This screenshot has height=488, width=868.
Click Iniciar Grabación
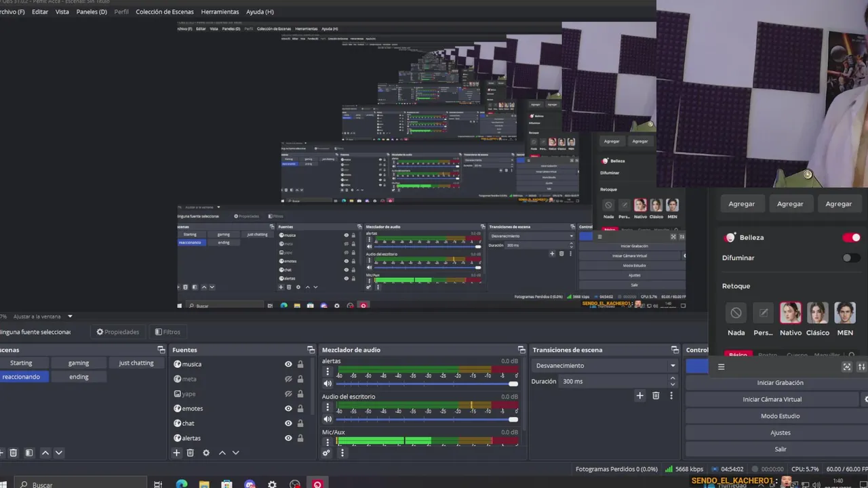[780, 383]
